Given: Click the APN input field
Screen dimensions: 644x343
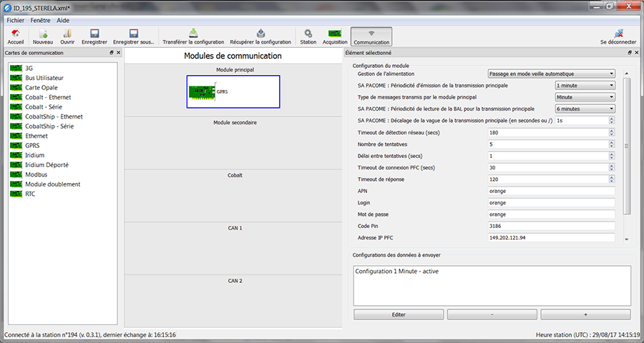Looking at the screenshot, I should click(x=550, y=192).
